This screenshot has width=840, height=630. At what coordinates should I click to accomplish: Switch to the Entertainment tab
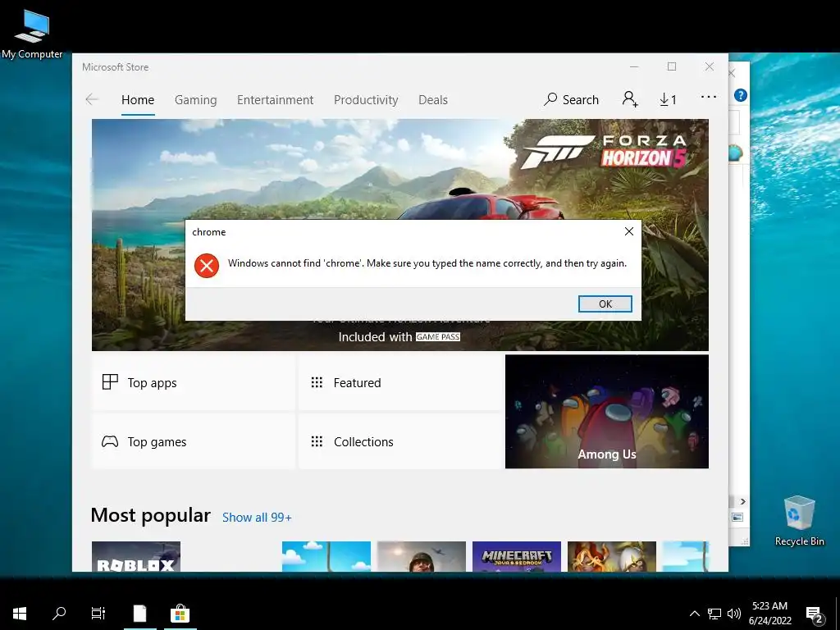coord(276,99)
